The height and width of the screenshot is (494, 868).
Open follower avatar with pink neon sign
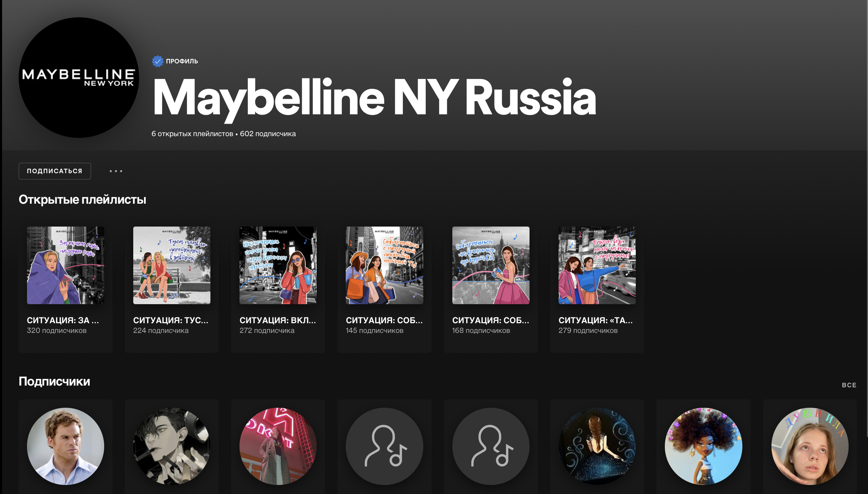click(278, 446)
